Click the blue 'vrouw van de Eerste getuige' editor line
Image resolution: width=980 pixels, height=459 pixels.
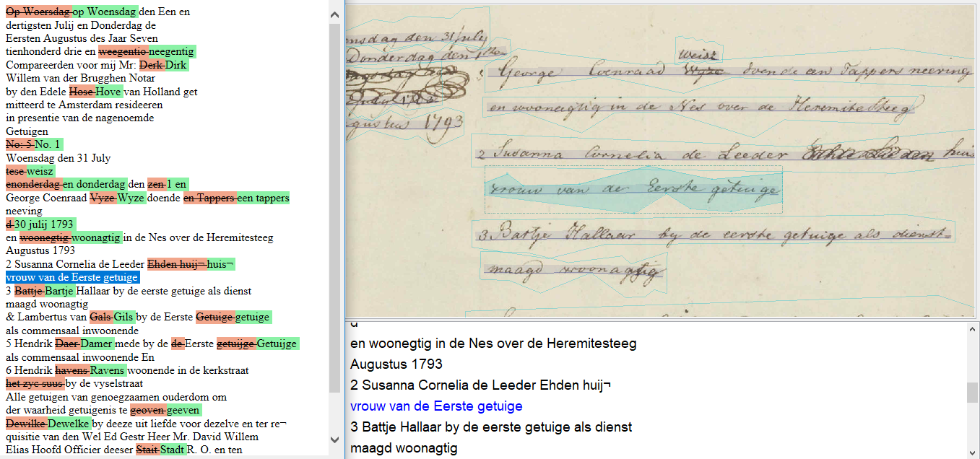click(x=436, y=406)
